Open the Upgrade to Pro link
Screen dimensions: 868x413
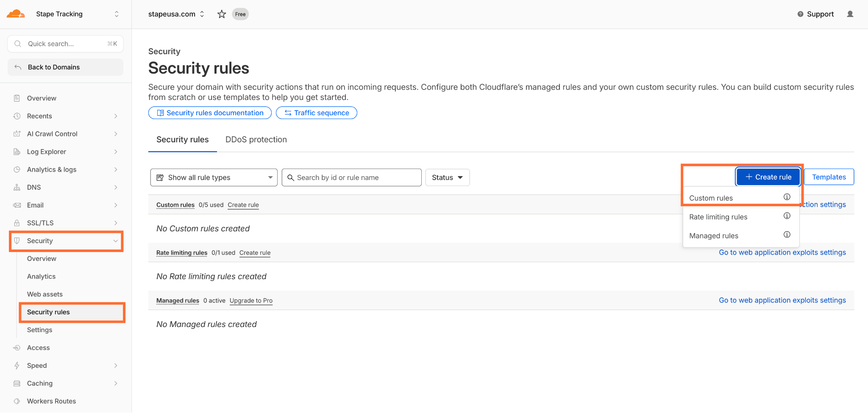pos(251,301)
